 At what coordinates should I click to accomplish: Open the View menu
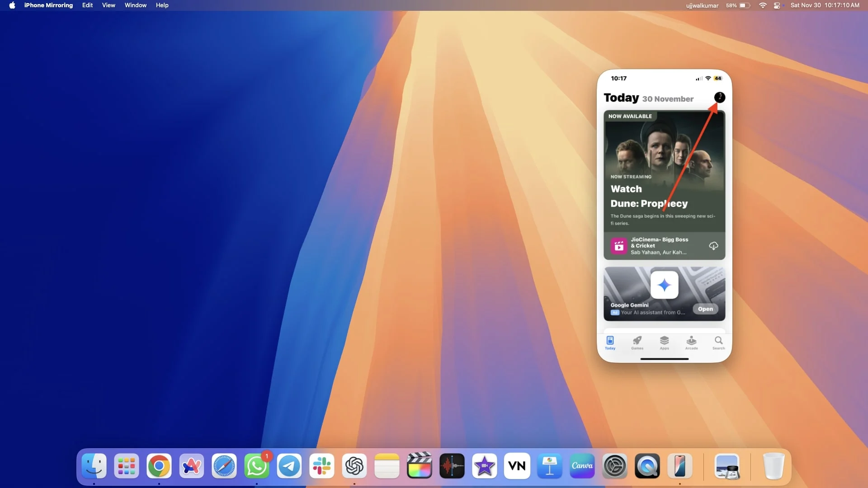[x=108, y=5]
